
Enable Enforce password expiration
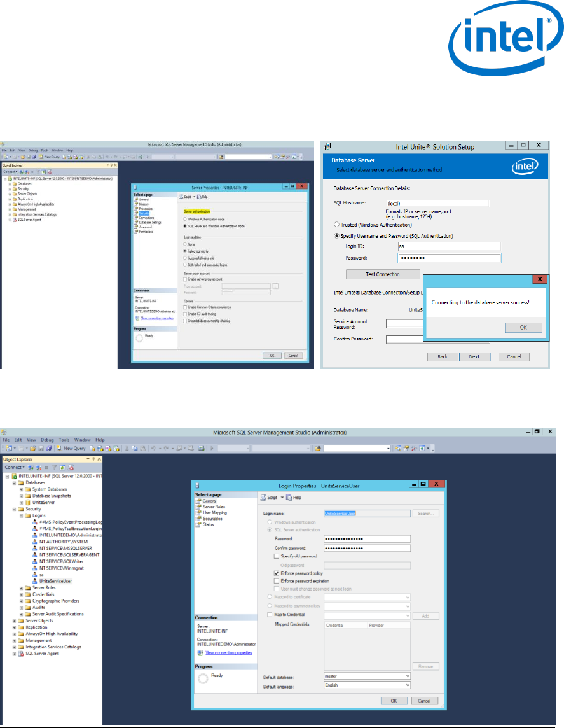tap(277, 581)
